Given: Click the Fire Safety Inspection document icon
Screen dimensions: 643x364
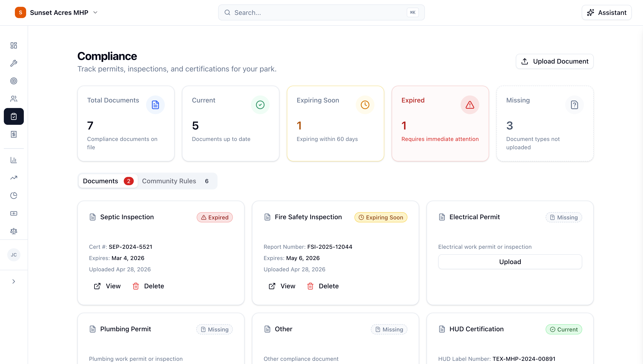Looking at the screenshot, I should [x=267, y=217].
